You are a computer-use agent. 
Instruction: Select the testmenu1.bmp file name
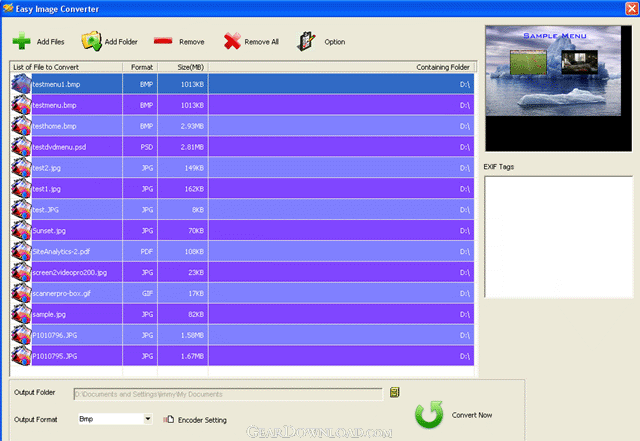pyautogui.click(x=56, y=85)
